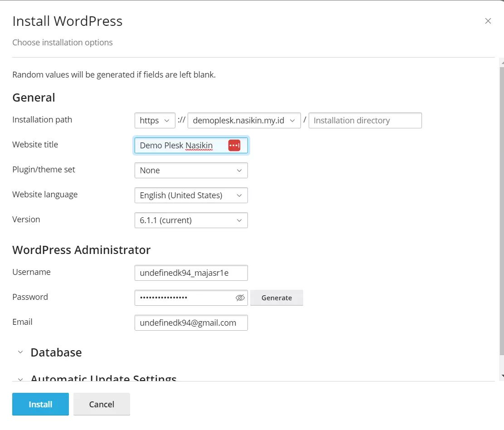Click the 'Plugin/theme set' label
Viewport: 504px width, 430px height.
(x=44, y=170)
